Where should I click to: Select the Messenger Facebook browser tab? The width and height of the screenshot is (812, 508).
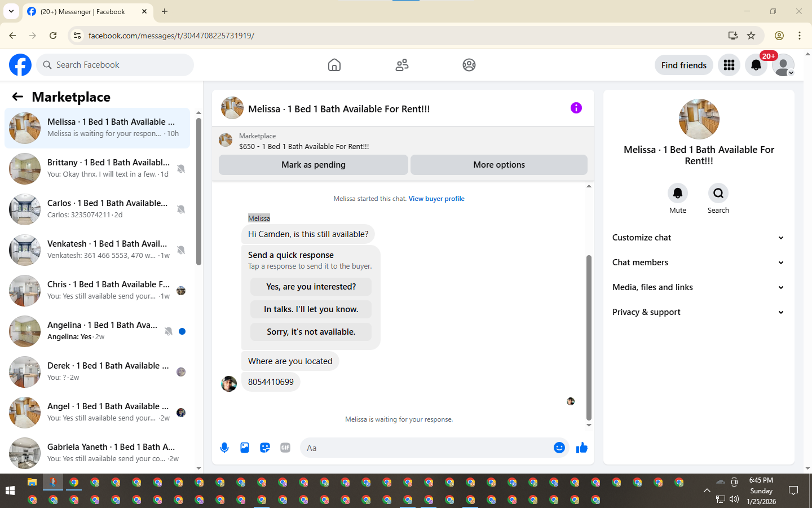click(x=87, y=11)
